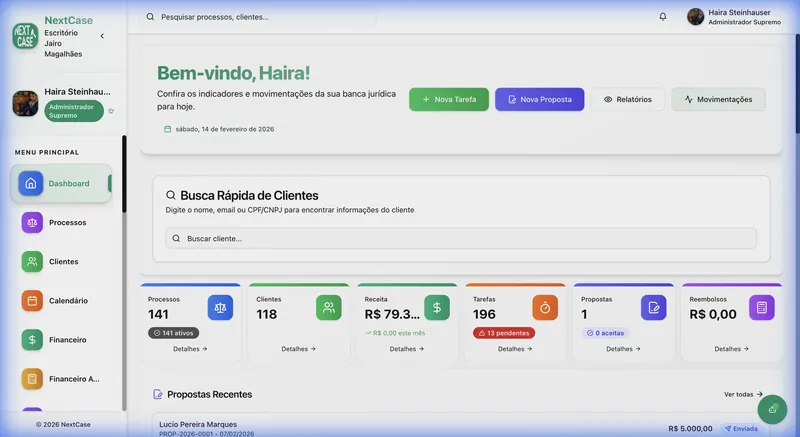800x437 pixels.
Task: Click the page vertical scrollbar on the right
Action: coord(797,84)
